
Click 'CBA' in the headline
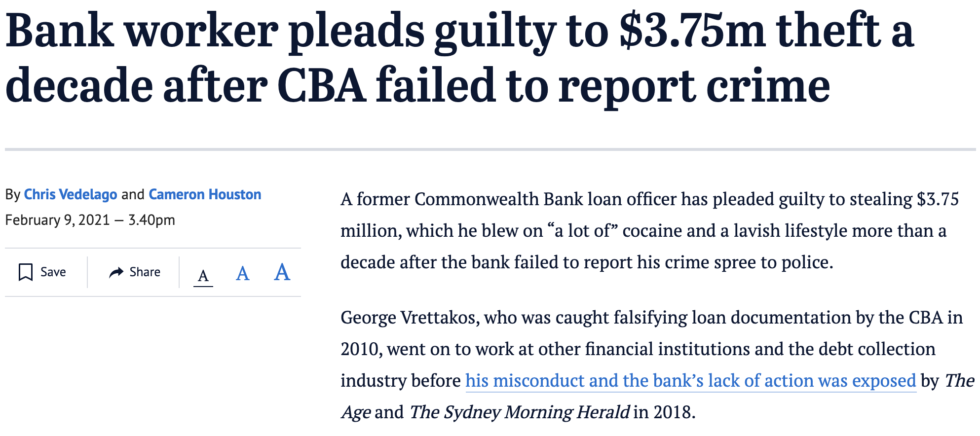[322, 86]
